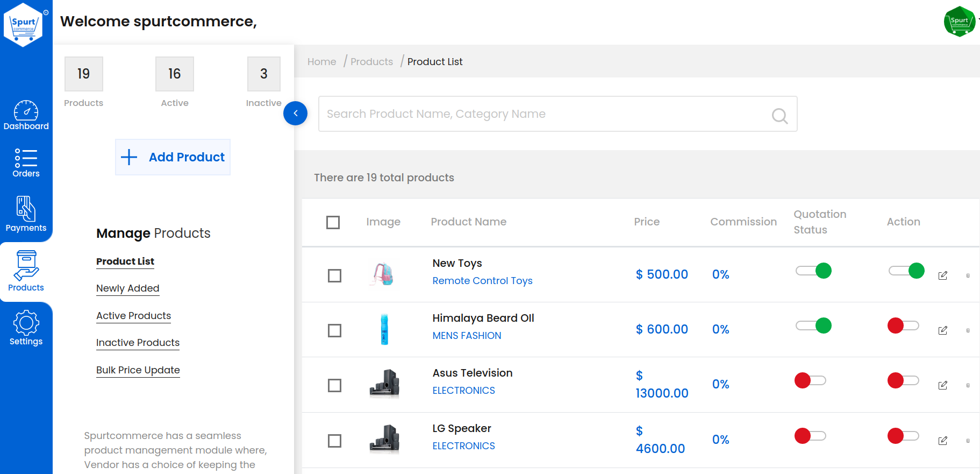Click the small icon after Himalaya Beard Oil edit

click(968, 330)
